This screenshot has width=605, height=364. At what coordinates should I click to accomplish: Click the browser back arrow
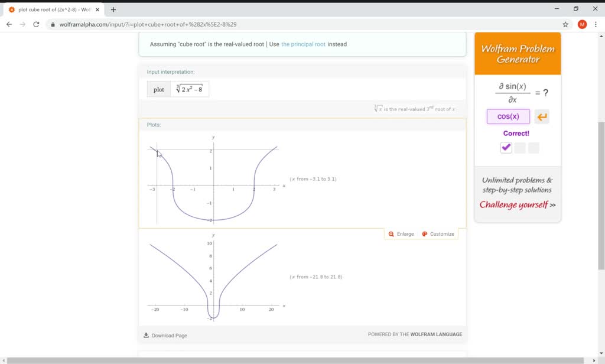(8, 24)
